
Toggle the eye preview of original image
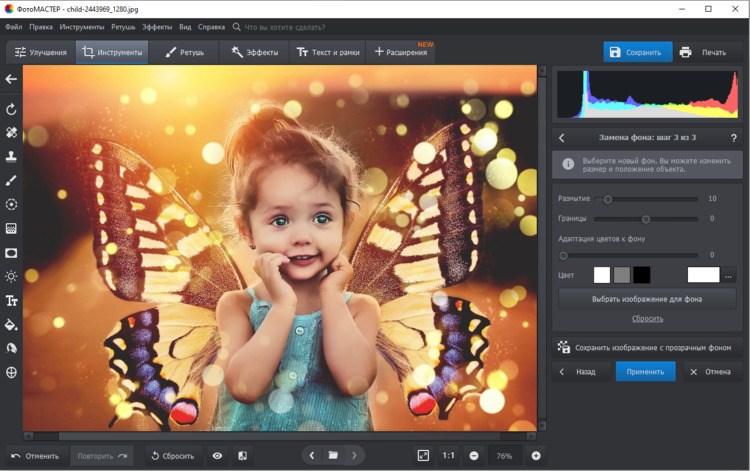click(x=217, y=455)
